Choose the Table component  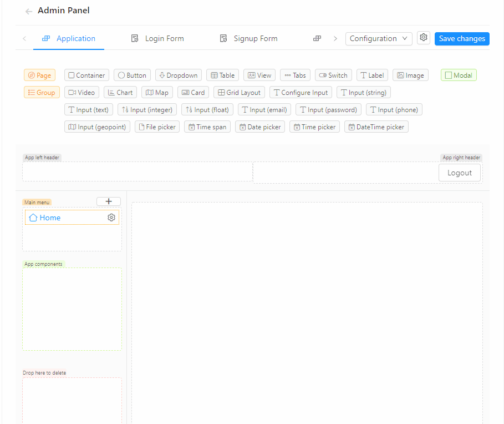[222, 75]
